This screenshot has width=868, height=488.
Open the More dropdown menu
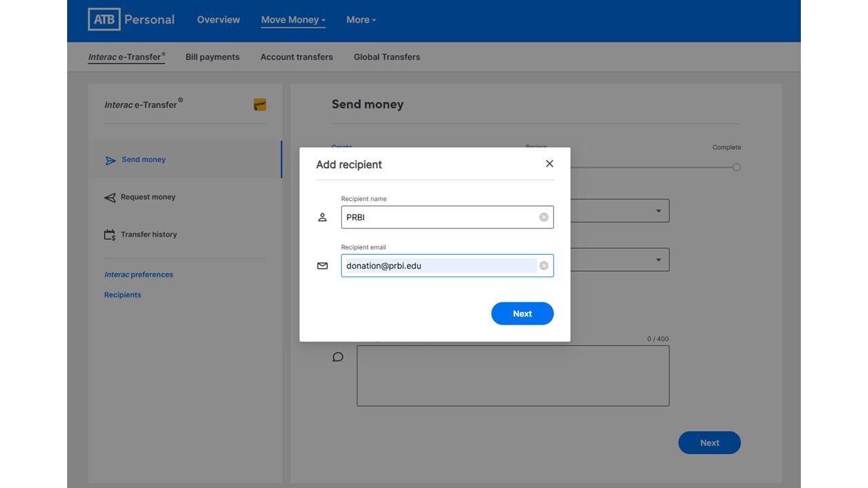[361, 20]
